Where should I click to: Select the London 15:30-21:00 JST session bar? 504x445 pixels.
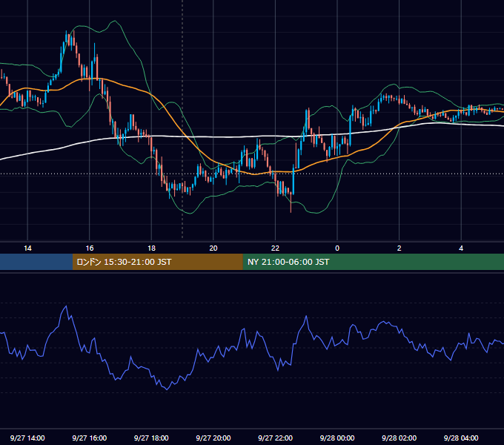[157, 262]
